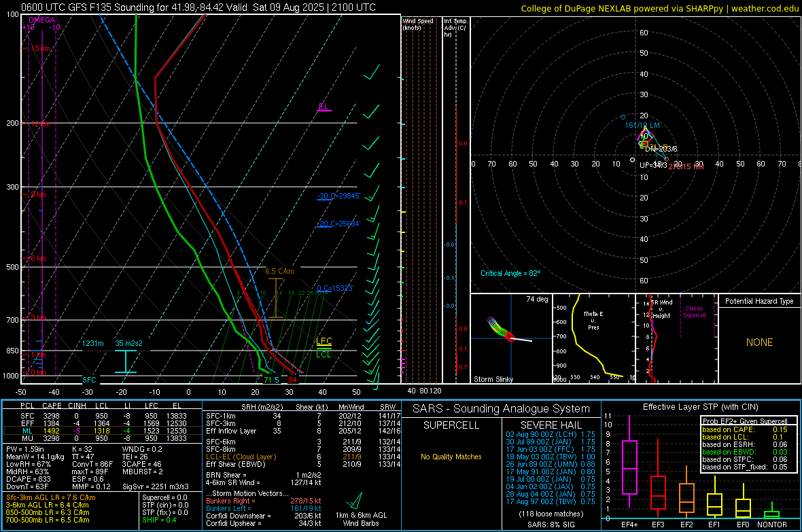Click the '35 m2s2' effective SRH label
This screenshot has height=532, width=802.
pos(128,343)
